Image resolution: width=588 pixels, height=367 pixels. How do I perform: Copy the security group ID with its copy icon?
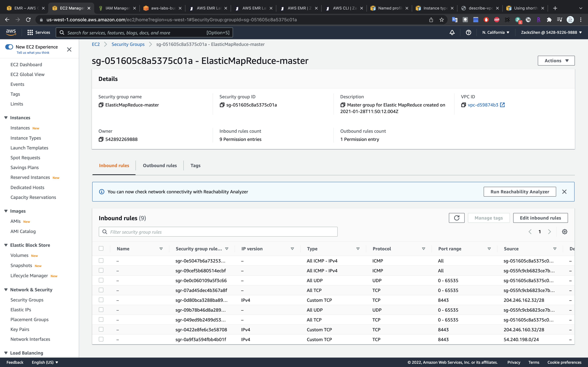(x=222, y=105)
